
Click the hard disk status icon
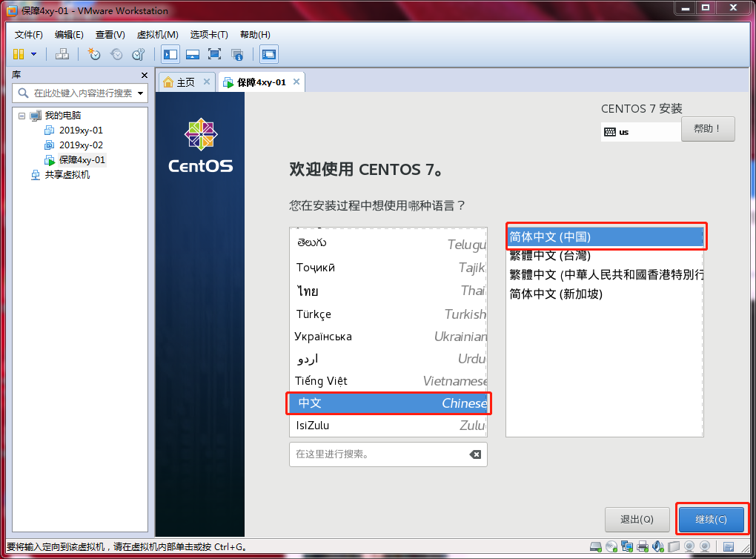click(x=596, y=547)
